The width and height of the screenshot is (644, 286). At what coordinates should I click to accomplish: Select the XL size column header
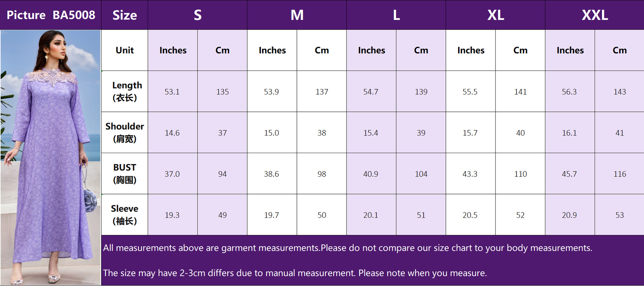(495, 15)
